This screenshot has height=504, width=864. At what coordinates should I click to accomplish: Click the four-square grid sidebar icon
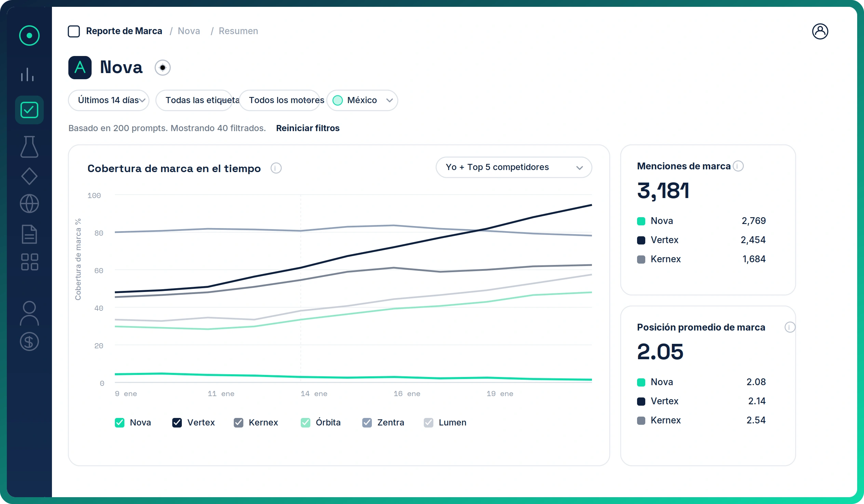(x=29, y=262)
